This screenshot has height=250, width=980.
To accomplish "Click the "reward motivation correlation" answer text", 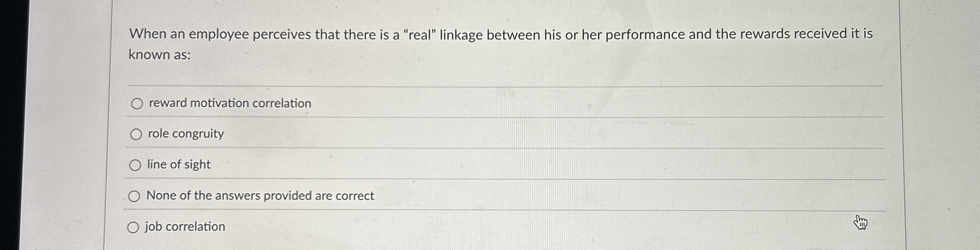I will click(x=229, y=104).
